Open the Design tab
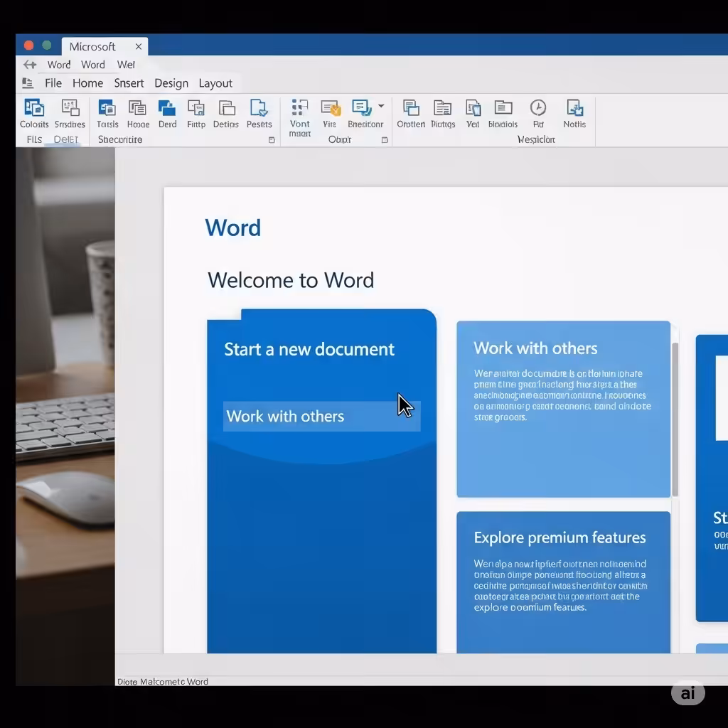Image resolution: width=728 pixels, height=728 pixels. pos(171,83)
